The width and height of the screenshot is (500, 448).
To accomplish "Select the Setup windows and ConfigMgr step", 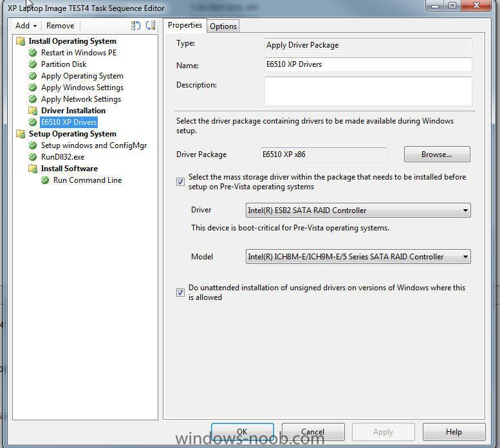I will [x=94, y=145].
